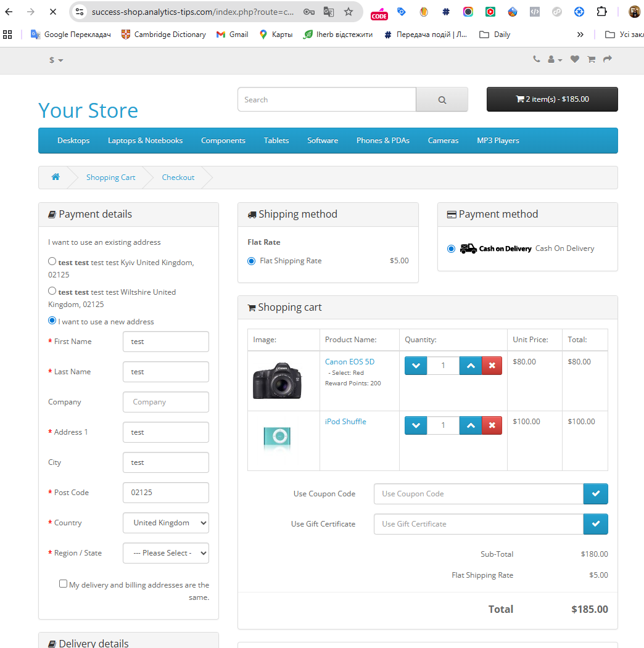Open the Country dropdown
Screen dimensions: 644x648
(x=166, y=523)
